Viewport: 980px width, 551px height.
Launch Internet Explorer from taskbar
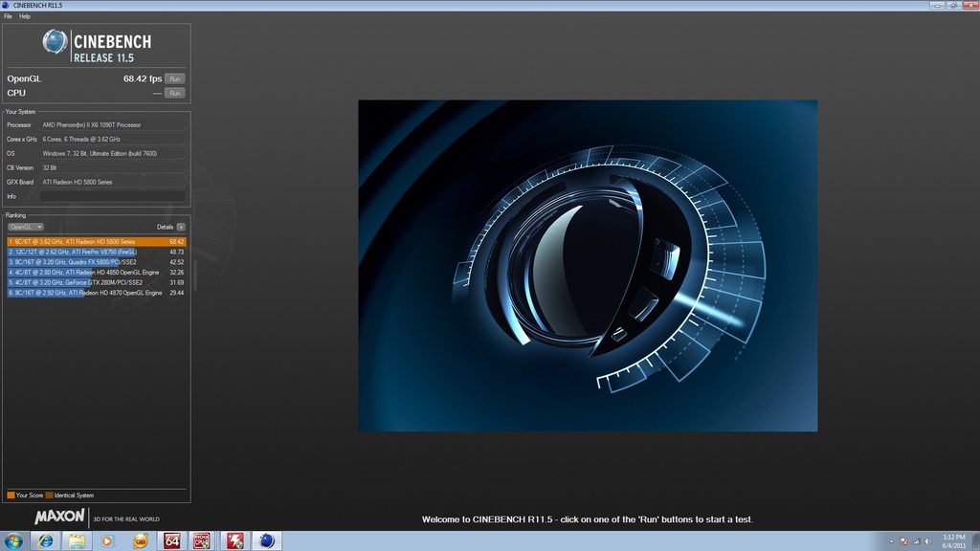coord(45,541)
